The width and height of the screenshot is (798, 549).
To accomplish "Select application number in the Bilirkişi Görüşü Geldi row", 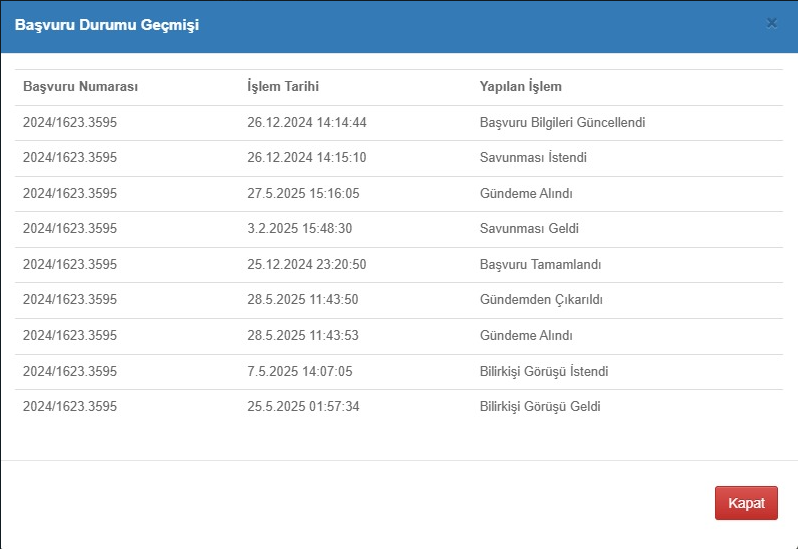I will click(70, 407).
